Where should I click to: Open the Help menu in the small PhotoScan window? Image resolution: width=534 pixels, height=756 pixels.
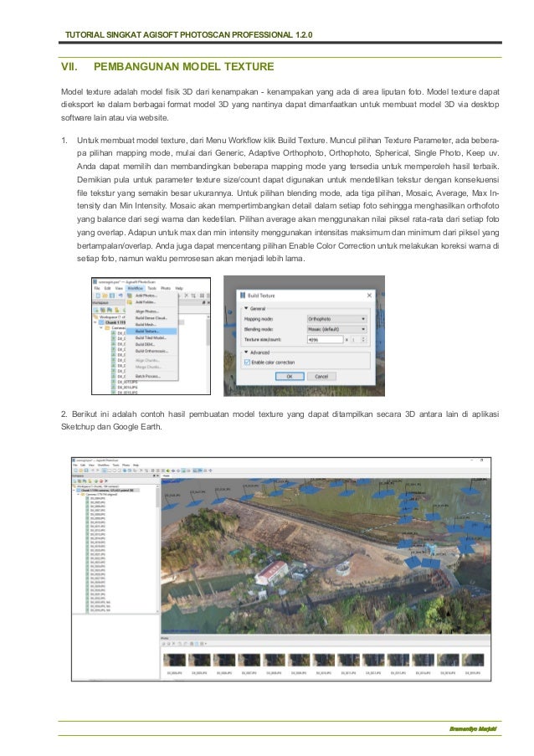tap(179, 288)
